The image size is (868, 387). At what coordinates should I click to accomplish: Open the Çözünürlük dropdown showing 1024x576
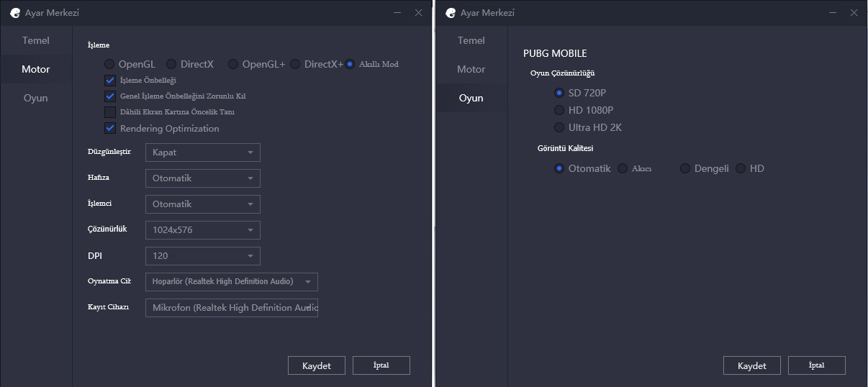pyautogui.click(x=203, y=230)
